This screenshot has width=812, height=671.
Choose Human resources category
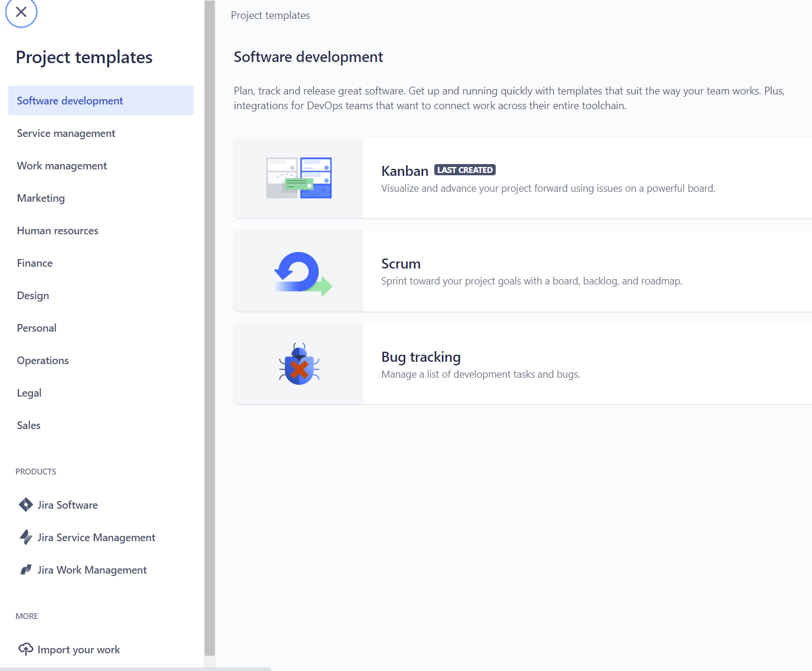click(101, 230)
